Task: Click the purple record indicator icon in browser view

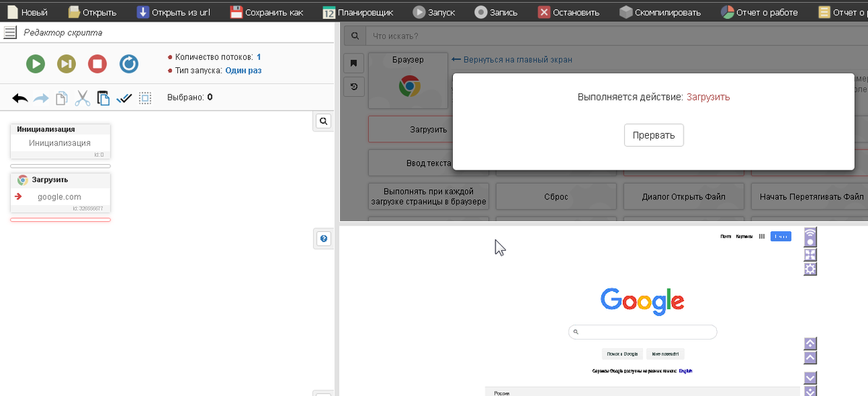Action: pos(811,238)
